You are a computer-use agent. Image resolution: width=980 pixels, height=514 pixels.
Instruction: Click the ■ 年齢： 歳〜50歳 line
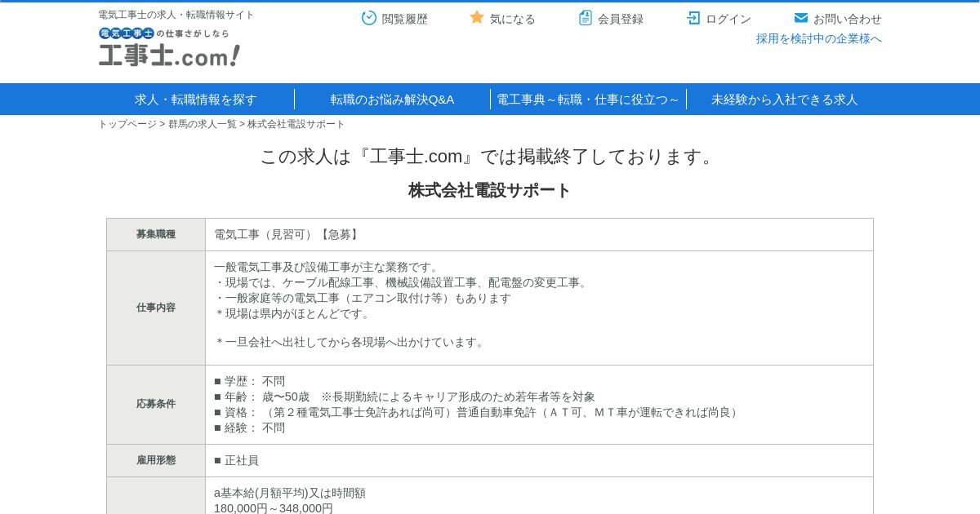[404, 397]
